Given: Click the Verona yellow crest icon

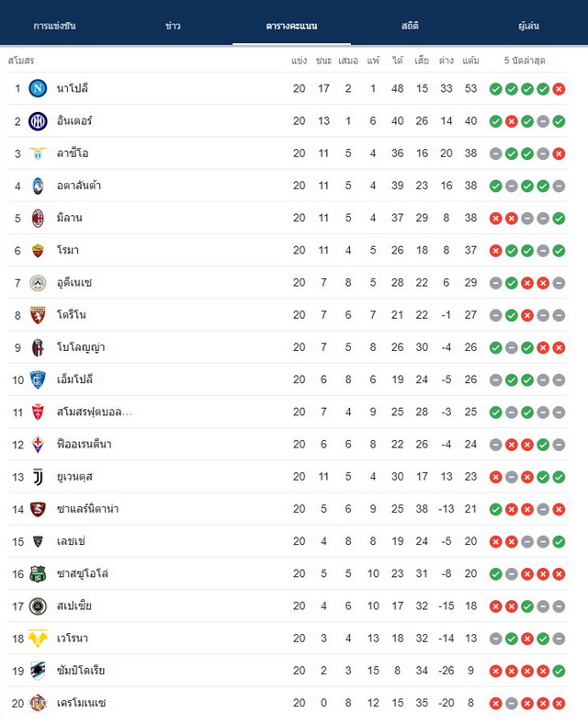Looking at the screenshot, I should coord(38,639).
